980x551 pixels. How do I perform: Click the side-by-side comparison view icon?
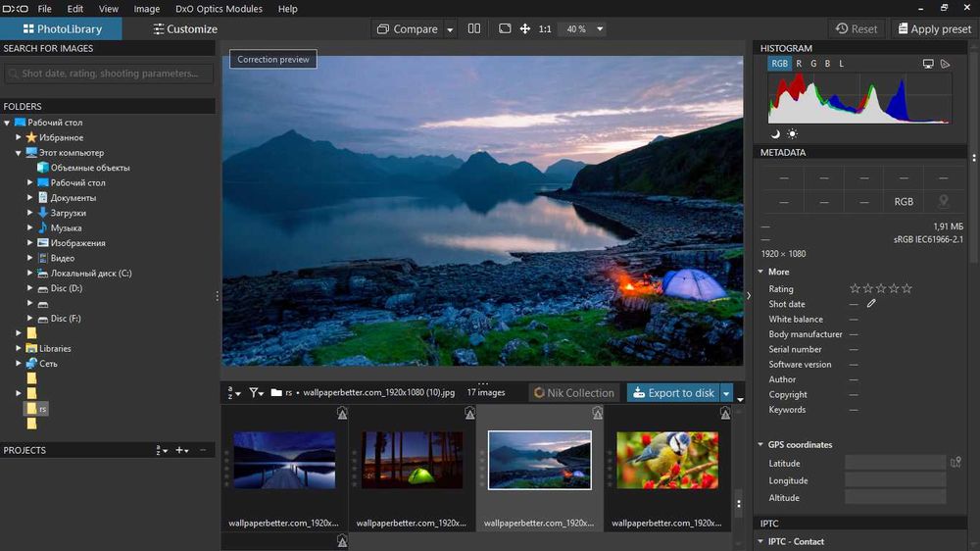tap(474, 29)
